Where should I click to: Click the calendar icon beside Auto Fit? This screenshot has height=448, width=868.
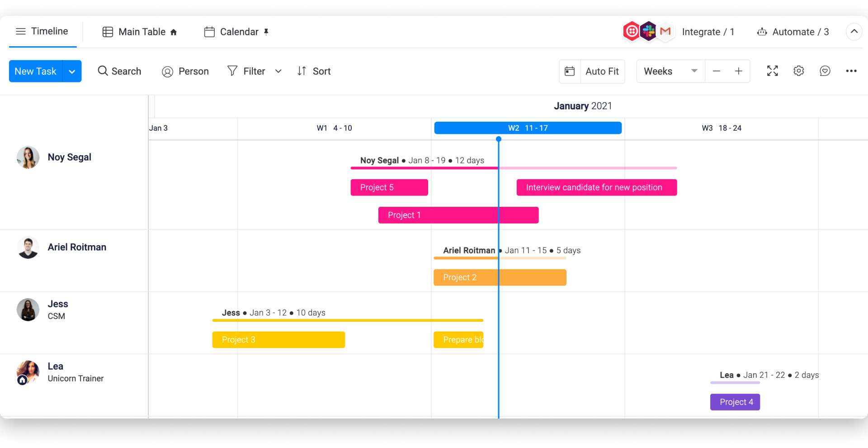570,71
